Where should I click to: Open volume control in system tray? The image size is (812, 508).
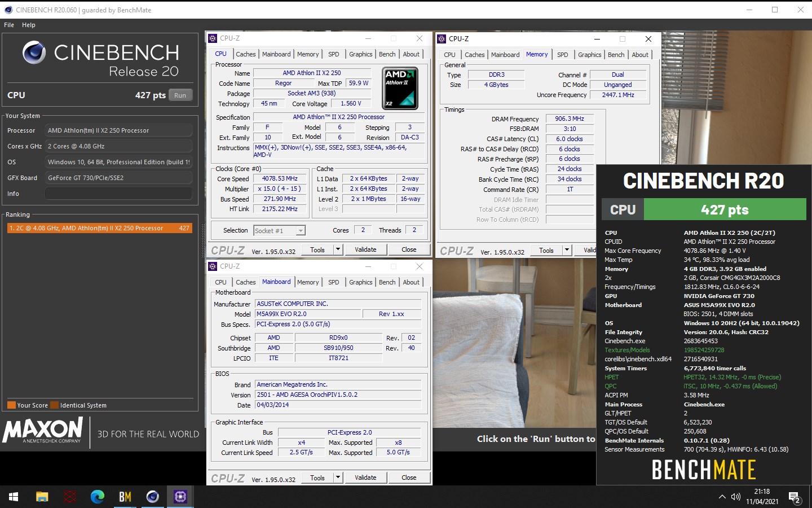click(736, 497)
